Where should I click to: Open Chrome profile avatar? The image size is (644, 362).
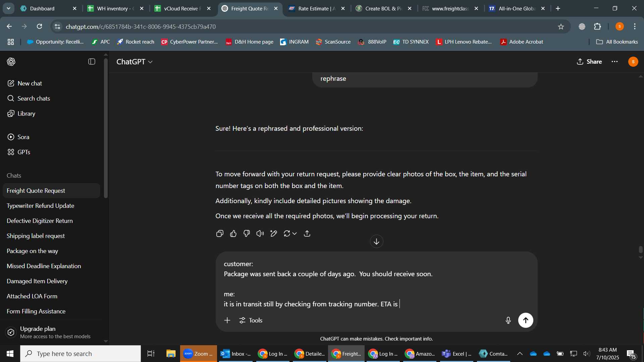(620, 26)
